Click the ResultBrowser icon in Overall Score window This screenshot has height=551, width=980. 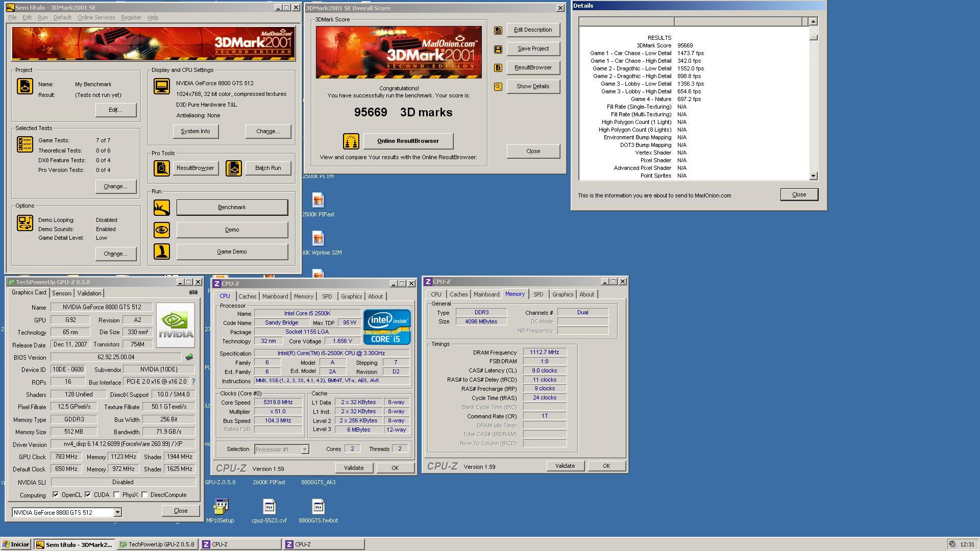click(498, 68)
